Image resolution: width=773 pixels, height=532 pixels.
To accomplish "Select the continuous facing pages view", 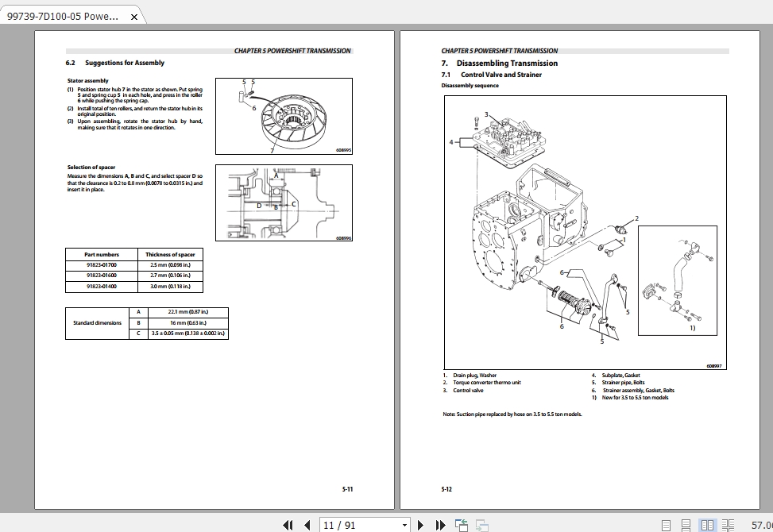I will [729, 525].
